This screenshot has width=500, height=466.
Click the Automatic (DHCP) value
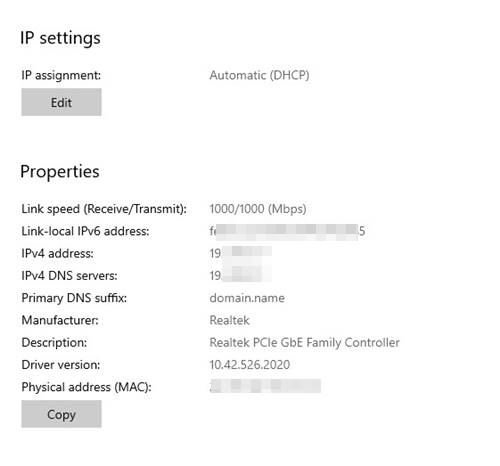click(259, 75)
